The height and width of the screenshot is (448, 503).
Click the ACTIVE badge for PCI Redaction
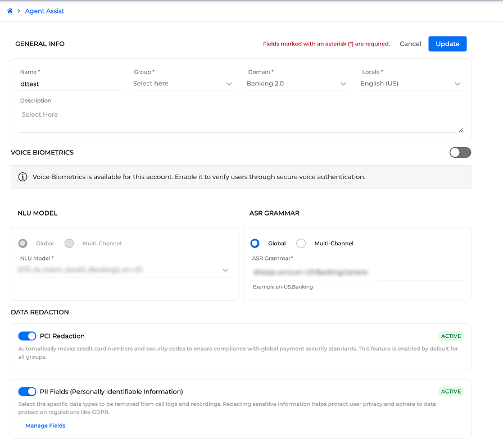point(451,336)
